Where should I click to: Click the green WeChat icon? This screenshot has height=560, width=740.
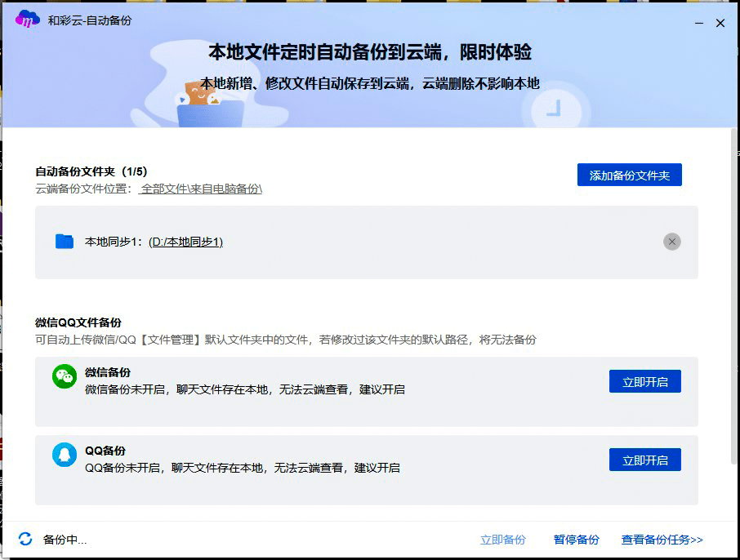(65, 376)
